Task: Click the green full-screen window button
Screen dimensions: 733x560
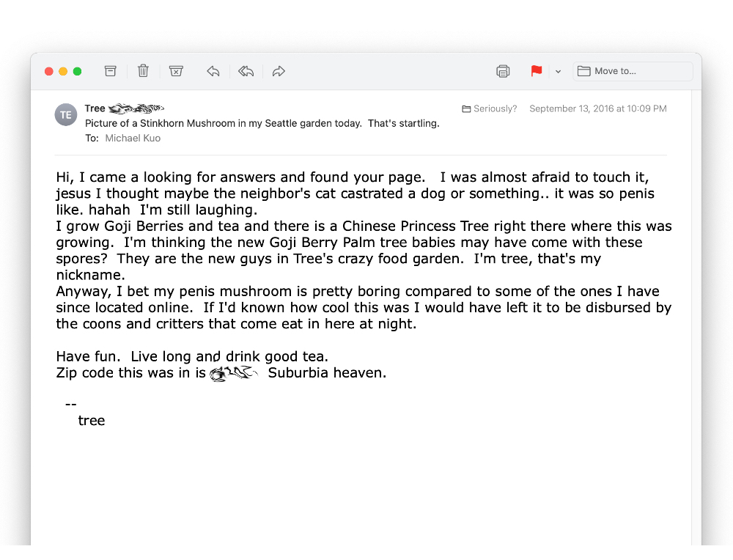Action: point(78,71)
